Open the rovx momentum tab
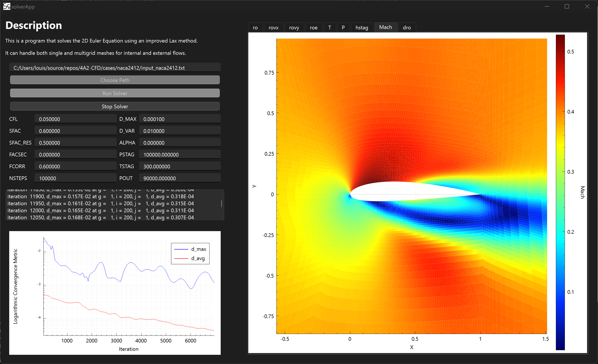Viewport: 598px width, 364px height. pyautogui.click(x=273, y=27)
